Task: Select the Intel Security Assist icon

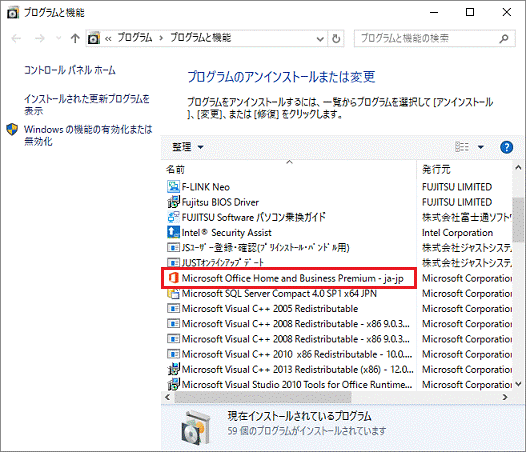Action: coord(173,232)
